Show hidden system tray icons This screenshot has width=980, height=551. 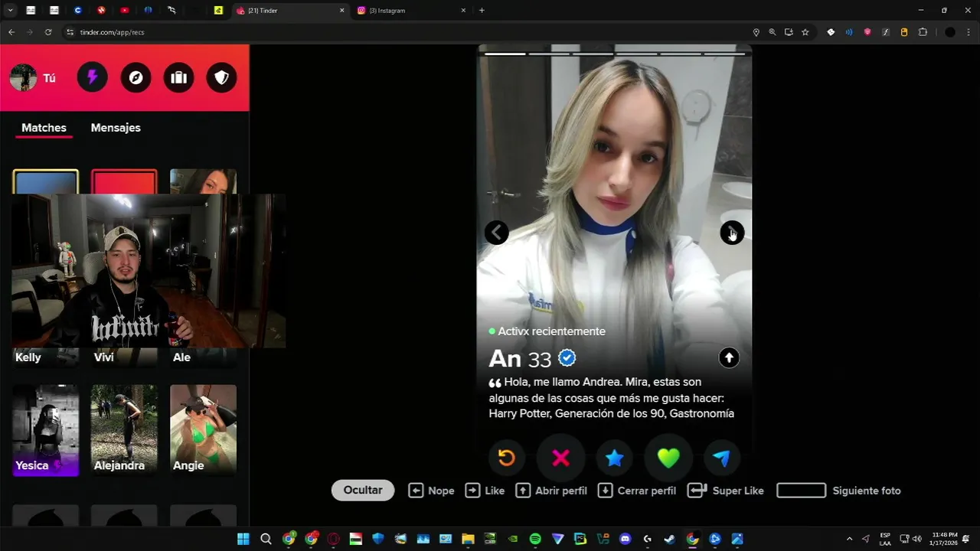849,539
